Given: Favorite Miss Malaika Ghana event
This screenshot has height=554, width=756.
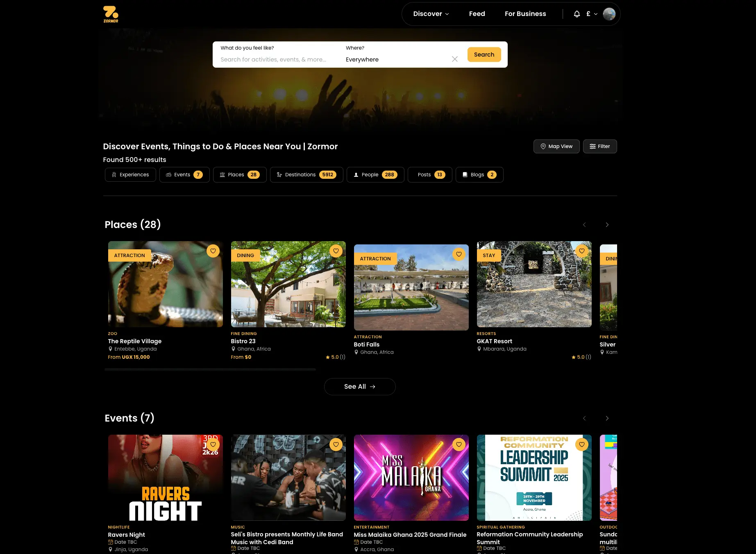Looking at the screenshot, I should point(459,445).
